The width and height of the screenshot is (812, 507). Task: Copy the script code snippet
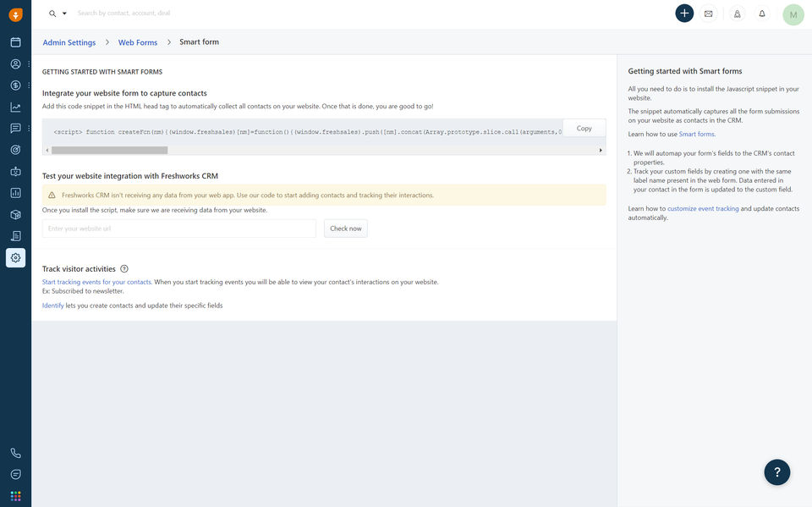coord(584,129)
